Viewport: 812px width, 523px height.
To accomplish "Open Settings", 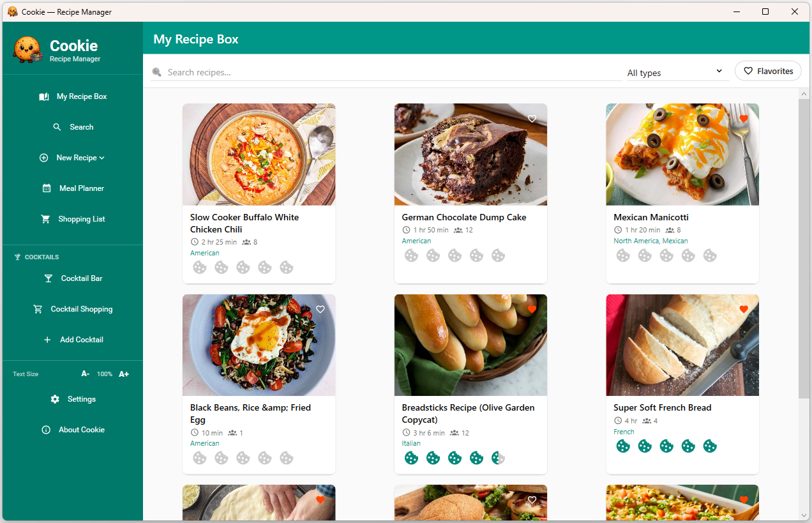I will click(x=73, y=399).
